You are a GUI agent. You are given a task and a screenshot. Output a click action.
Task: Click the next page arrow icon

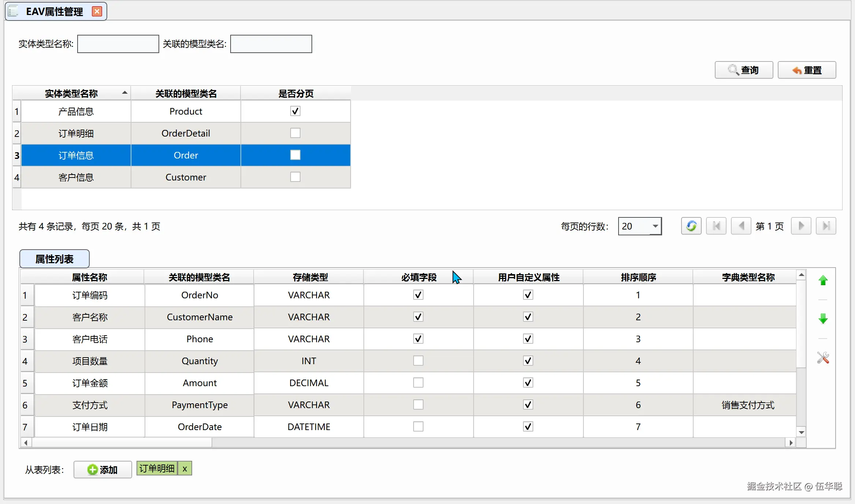(801, 226)
